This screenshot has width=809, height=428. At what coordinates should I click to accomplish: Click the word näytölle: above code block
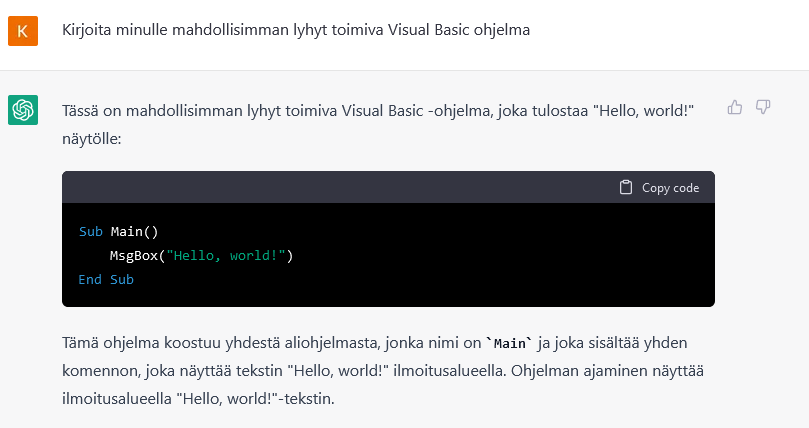point(91,139)
